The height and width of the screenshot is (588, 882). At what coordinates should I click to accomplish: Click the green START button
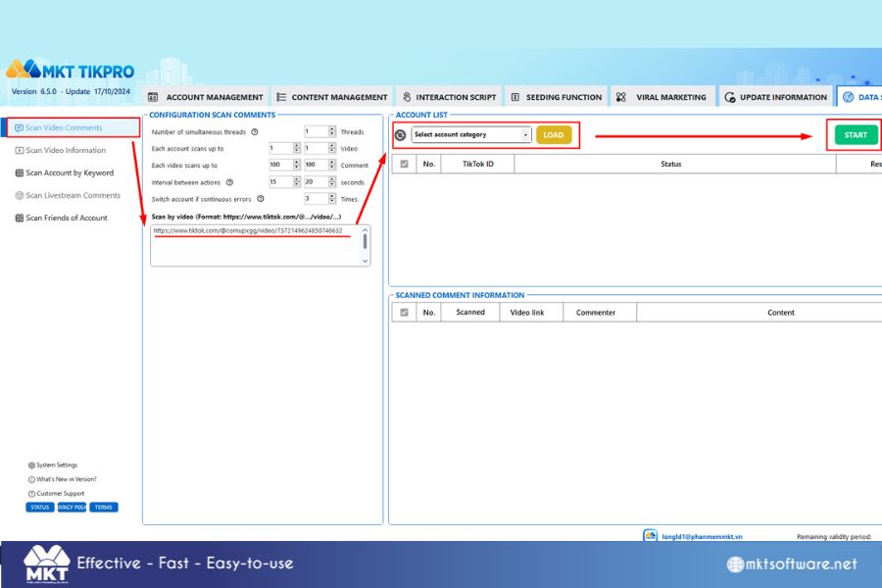[x=856, y=135]
